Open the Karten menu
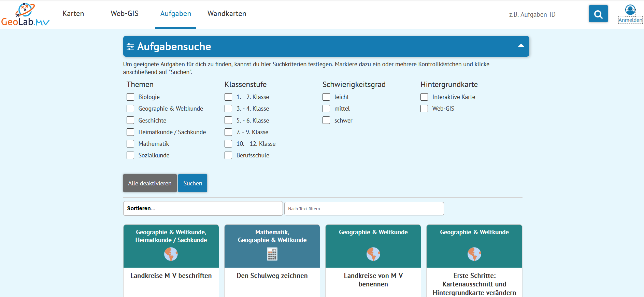The width and height of the screenshot is (644, 297). [x=73, y=14]
